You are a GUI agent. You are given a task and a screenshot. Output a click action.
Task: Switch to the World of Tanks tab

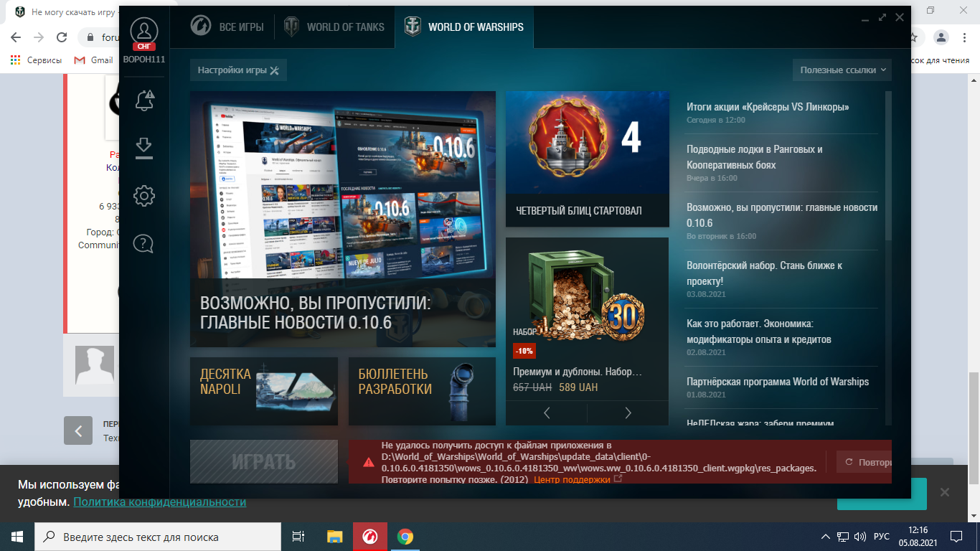334,27
